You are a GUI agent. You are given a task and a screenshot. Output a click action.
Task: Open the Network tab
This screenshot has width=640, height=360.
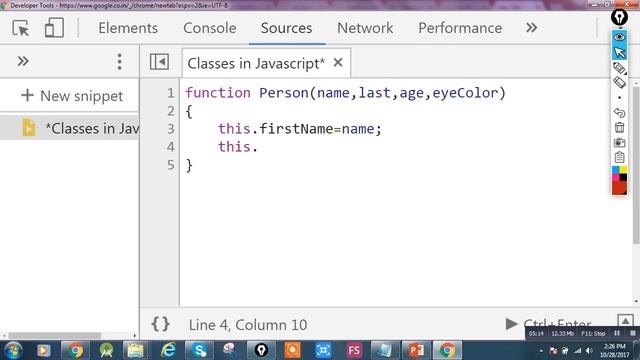pos(365,28)
